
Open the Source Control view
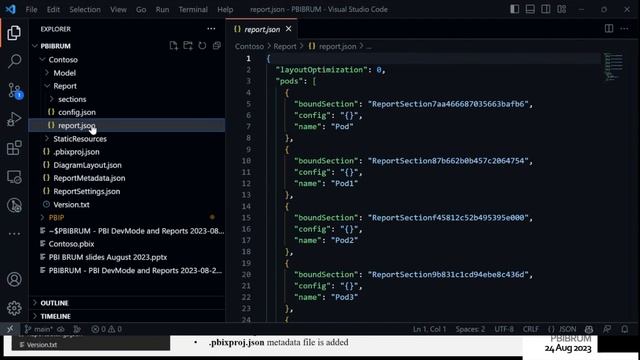(15, 90)
